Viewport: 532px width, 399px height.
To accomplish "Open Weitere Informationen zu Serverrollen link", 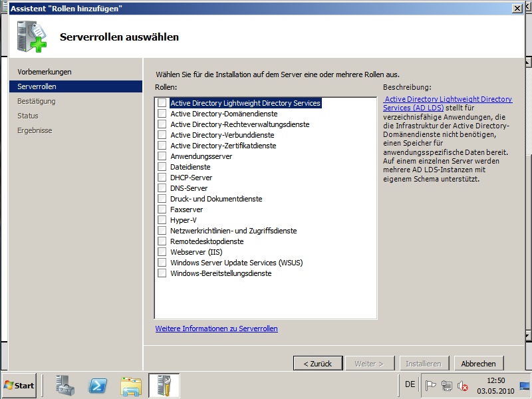I will (x=217, y=329).
